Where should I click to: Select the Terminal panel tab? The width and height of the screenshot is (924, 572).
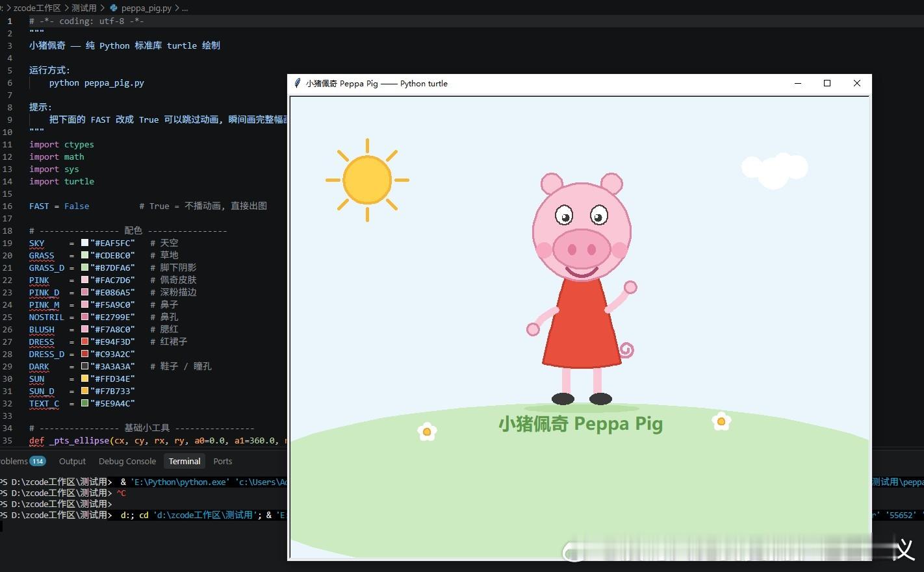click(x=185, y=461)
